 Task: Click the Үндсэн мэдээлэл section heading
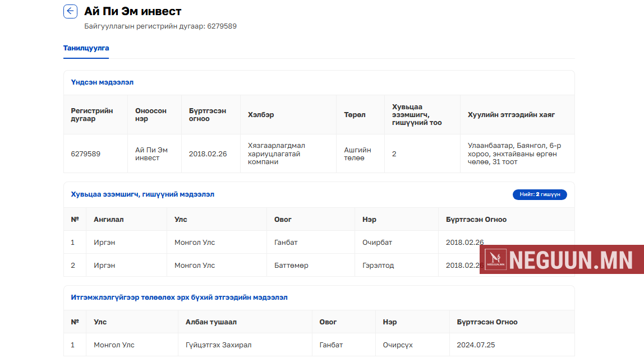tap(102, 82)
